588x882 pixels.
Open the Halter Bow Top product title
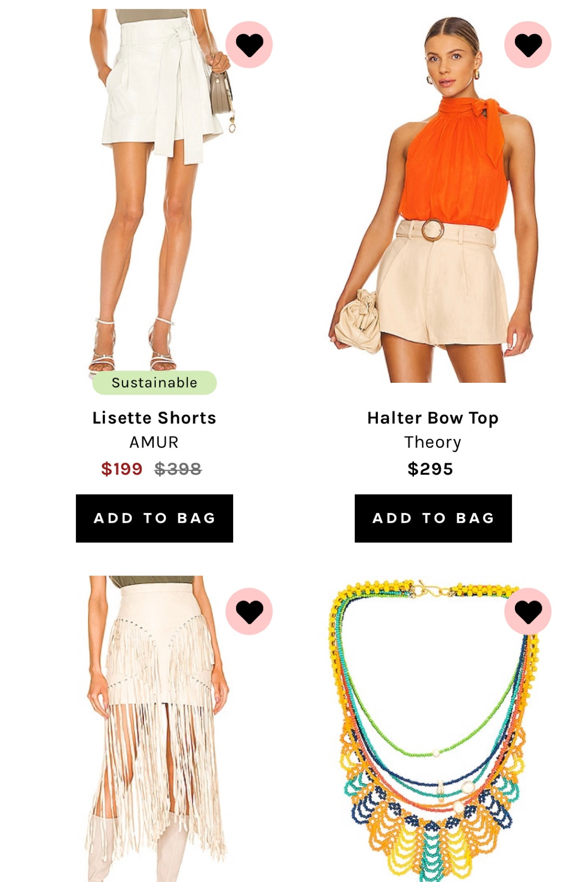[433, 418]
